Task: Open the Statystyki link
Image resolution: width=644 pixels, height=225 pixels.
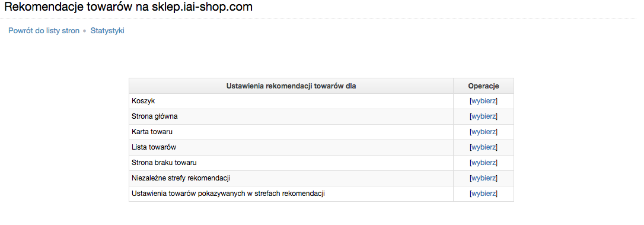Action: pyautogui.click(x=107, y=30)
